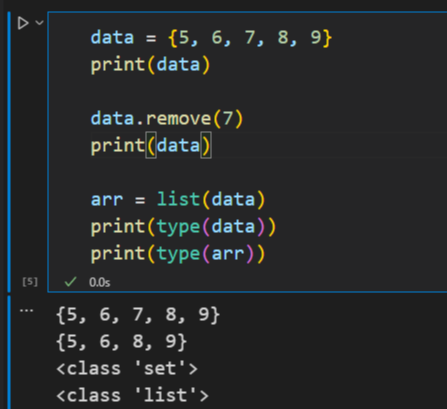Click the execution count [5]
This screenshot has height=409, width=447.
click(30, 282)
